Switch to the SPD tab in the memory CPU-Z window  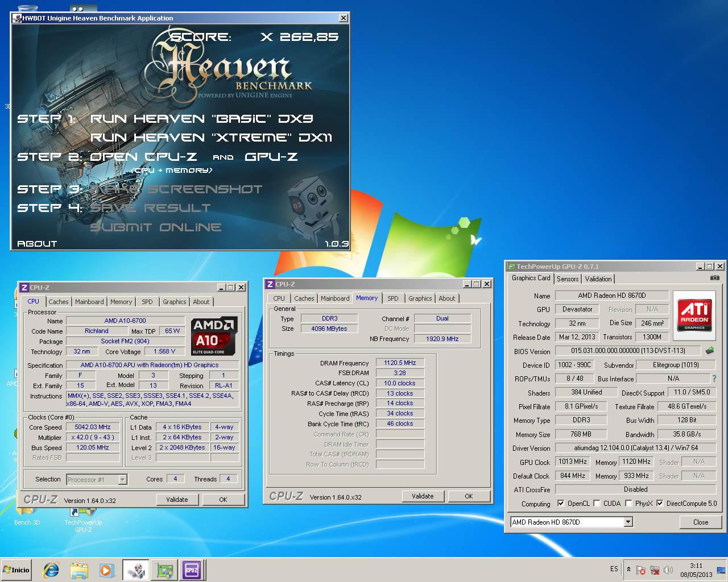tap(393, 298)
